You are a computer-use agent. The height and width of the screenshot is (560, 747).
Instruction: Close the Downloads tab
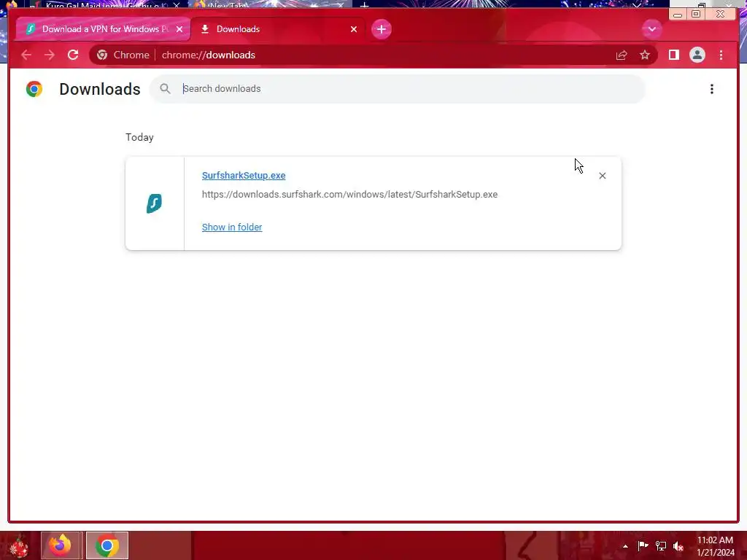click(354, 29)
